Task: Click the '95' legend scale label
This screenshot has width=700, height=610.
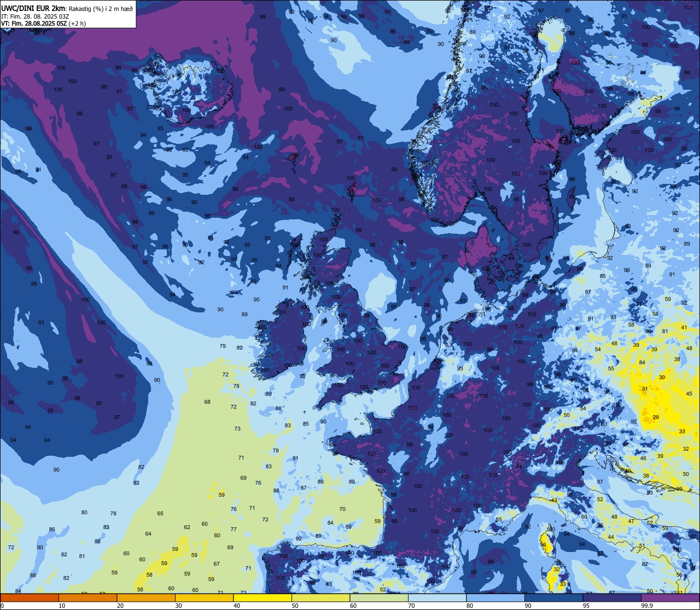Action: point(586,606)
